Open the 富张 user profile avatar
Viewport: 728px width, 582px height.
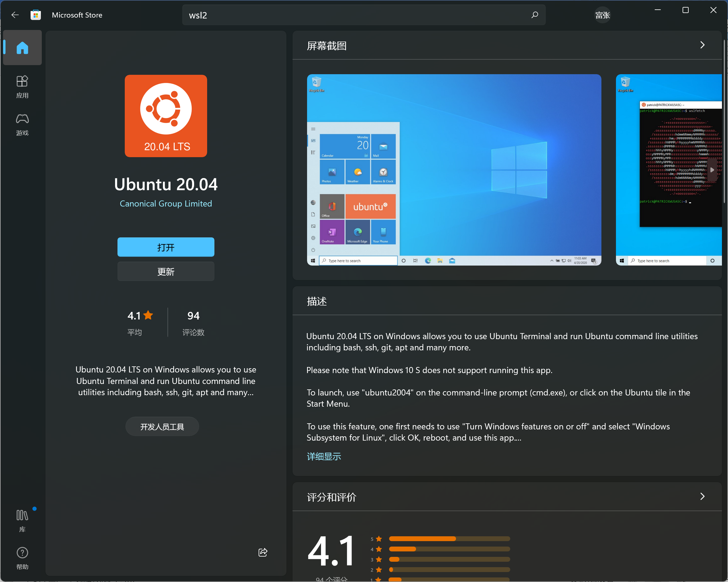602,15
